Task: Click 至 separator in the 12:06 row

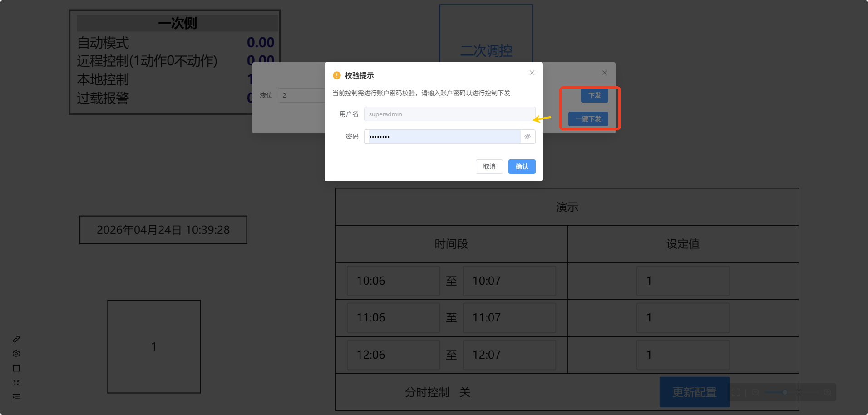Action: point(451,355)
